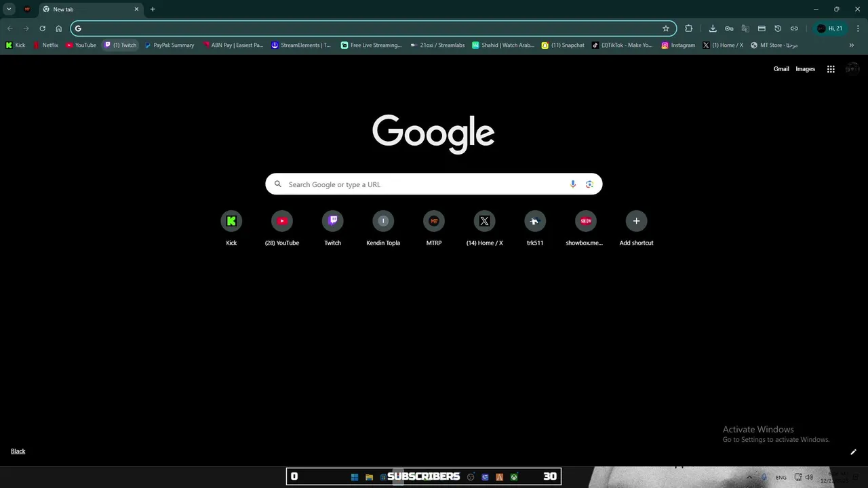Show more bookmarks with the chevron
This screenshot has height=488, width=868.
tap(852, 45)
